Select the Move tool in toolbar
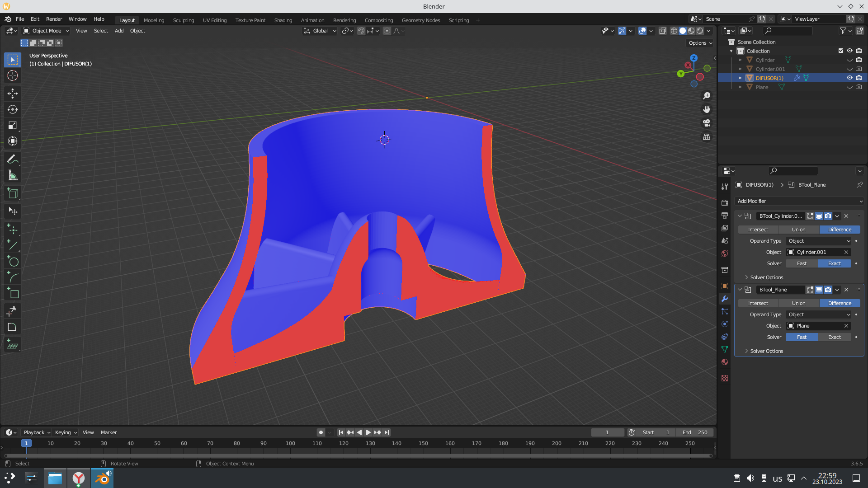 (x=13, y=94)
